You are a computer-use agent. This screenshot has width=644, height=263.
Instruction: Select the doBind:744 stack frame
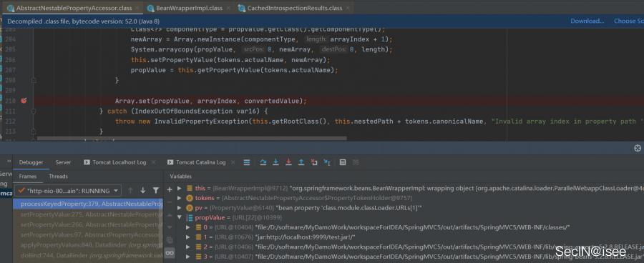(x=88, y=255)
